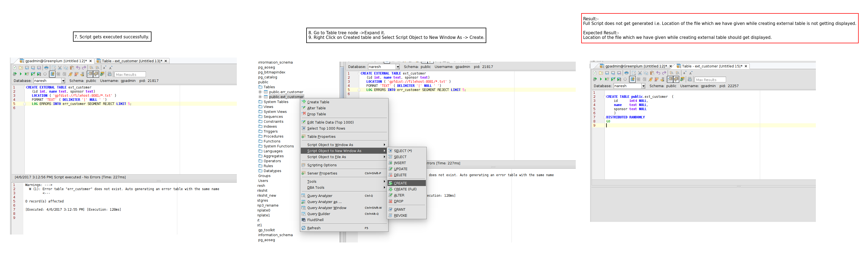The image size is (868, 263).
Task: Click Cut scissors icon in Untitled 13 window
Action: (60, 68)
